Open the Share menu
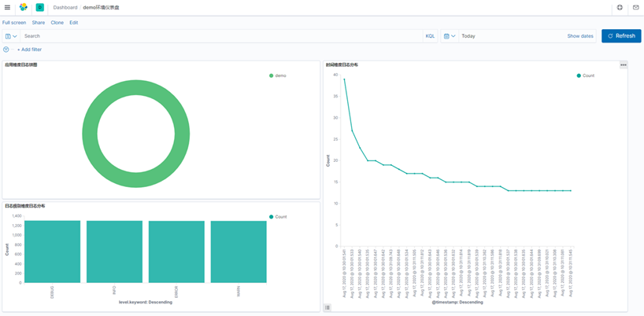Screen dimensions: 644x316 point(39,23)
